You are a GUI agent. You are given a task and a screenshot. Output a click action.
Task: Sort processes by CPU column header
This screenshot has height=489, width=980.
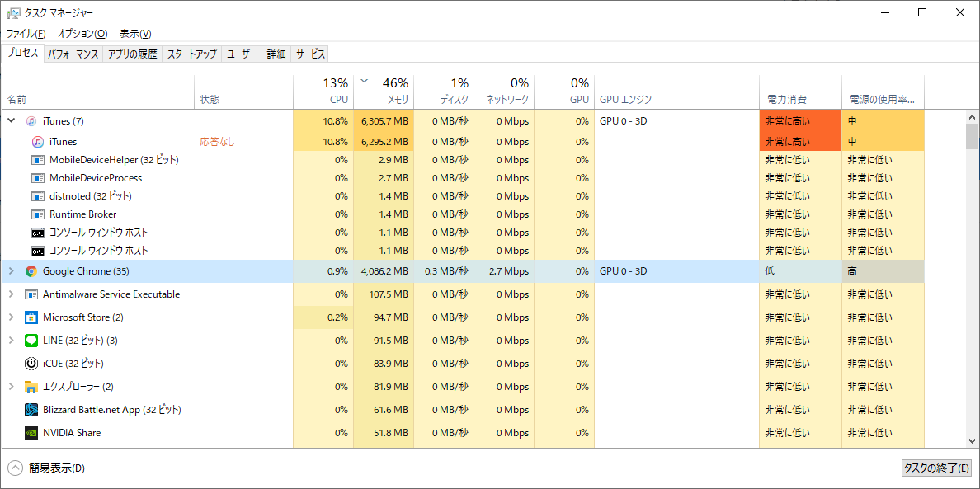pyautogui.click(x=323, y=91)
